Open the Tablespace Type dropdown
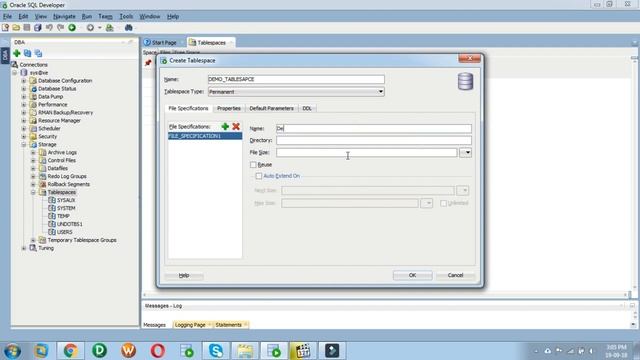 (380, 92)
